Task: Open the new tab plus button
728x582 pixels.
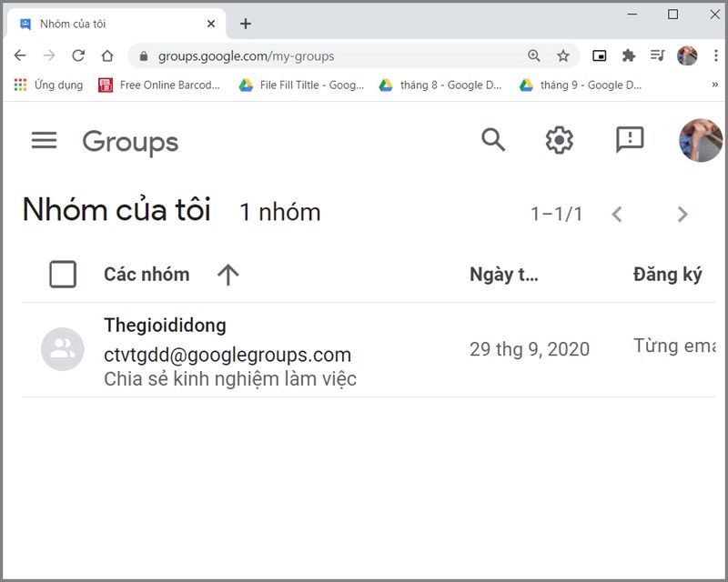Action: coord(246,24)
